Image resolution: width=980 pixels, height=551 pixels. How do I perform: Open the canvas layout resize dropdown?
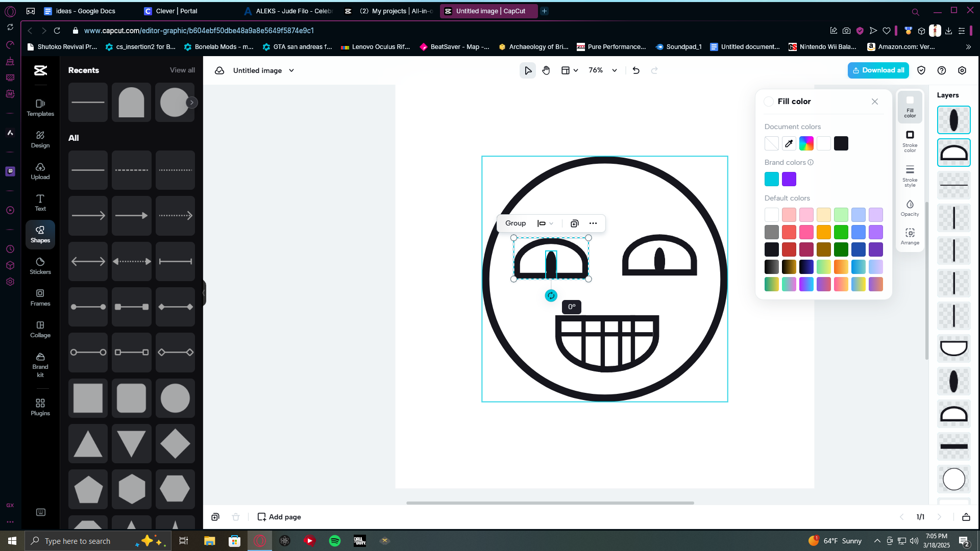570,70
